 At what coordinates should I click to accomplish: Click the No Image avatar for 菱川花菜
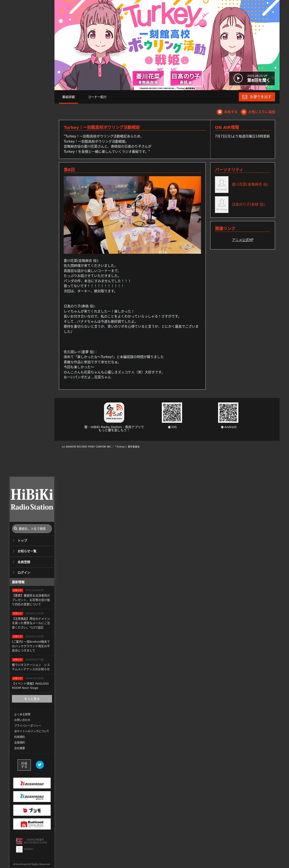[222, 185]
